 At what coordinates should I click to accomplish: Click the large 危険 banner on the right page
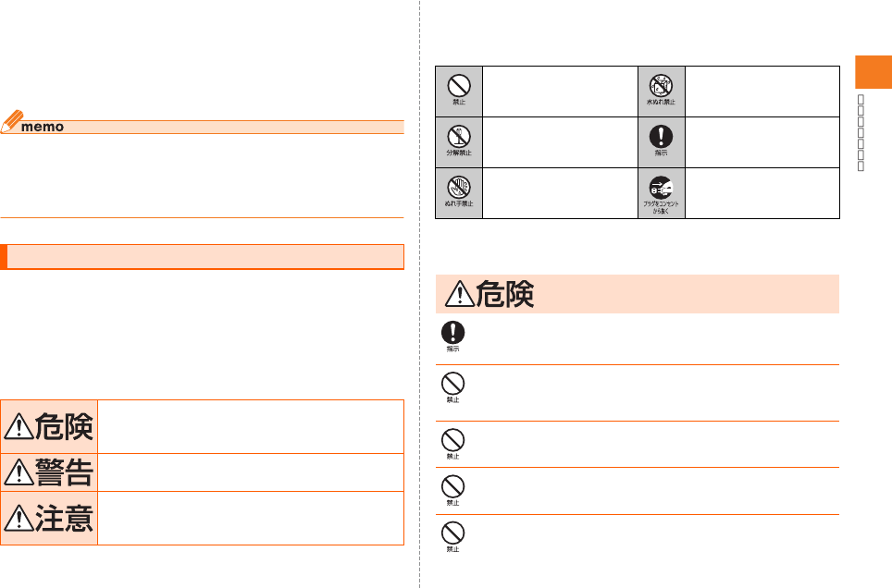[638, 294]
